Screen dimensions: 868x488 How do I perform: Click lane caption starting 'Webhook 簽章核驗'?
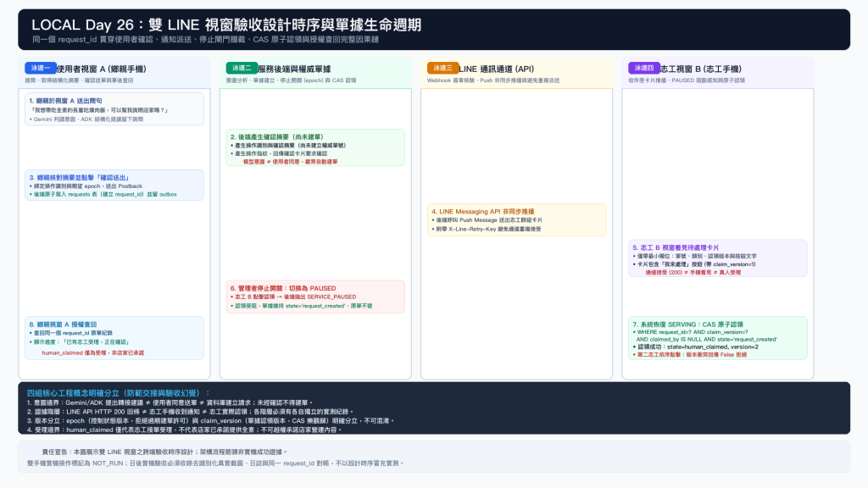tap(493, 80)
